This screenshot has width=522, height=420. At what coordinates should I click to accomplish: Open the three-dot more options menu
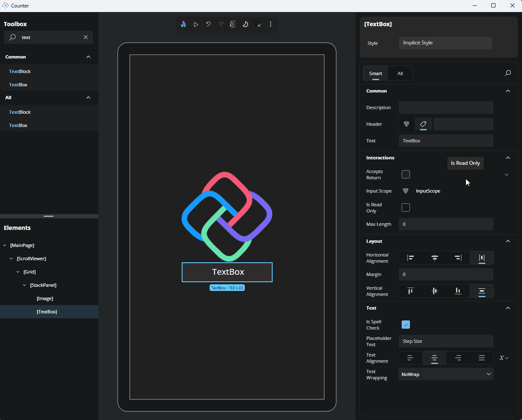(x=271, y=24)
